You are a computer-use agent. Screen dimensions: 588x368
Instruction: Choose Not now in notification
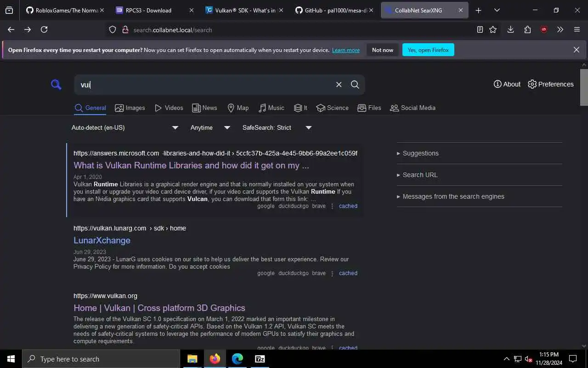[383, 50]
